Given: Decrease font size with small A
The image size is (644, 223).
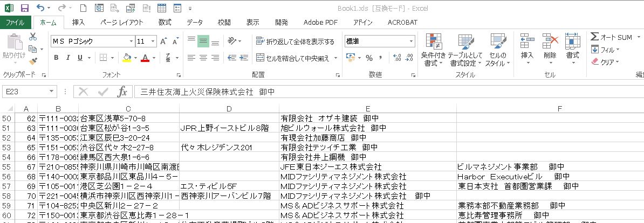Looking at the screenshot, I should pos(175,41).
